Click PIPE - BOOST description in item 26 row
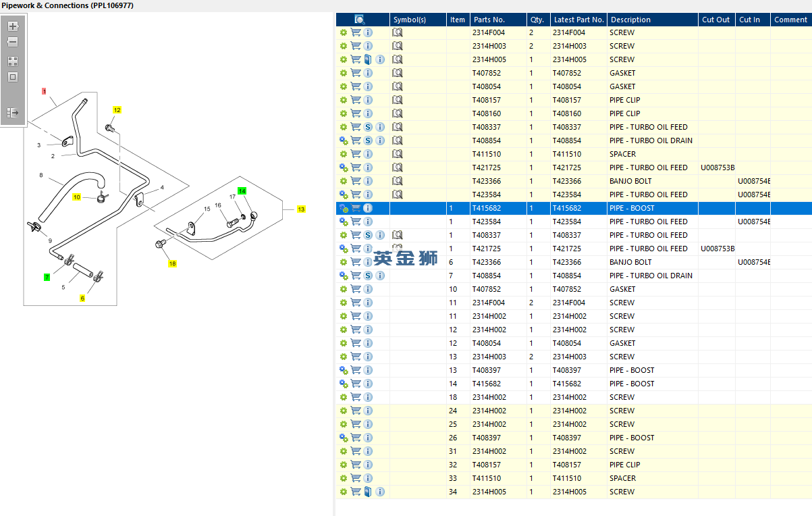 click(632, 438)
